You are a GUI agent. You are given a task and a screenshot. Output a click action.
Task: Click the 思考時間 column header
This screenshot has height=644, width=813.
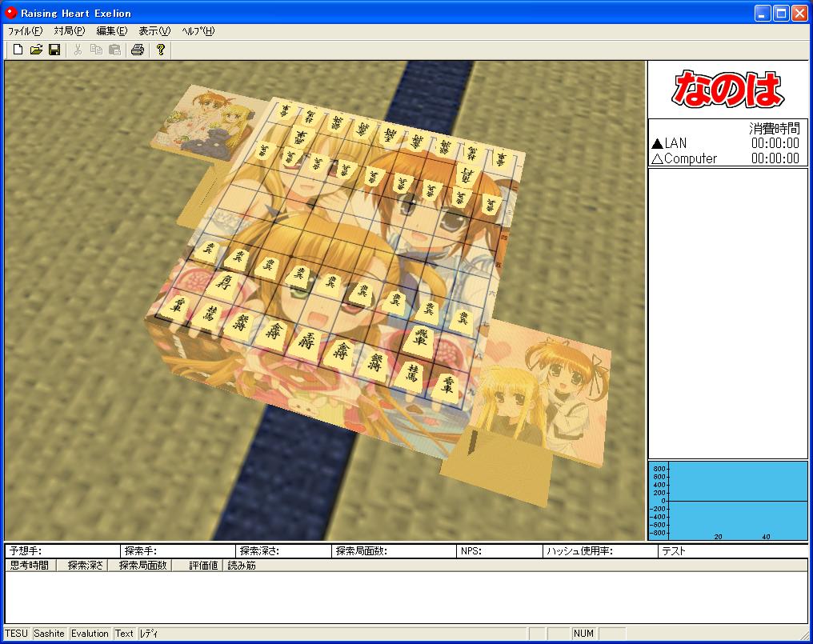pos(30,565)
